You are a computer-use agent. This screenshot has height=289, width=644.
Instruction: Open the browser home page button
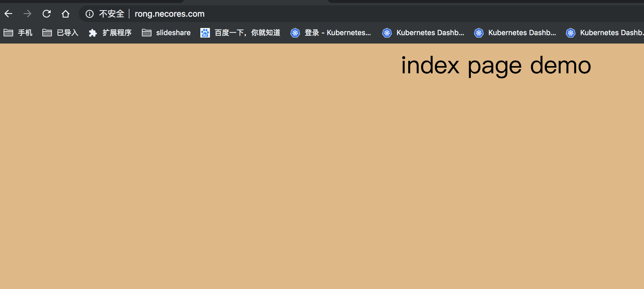[x=66, y=14]
